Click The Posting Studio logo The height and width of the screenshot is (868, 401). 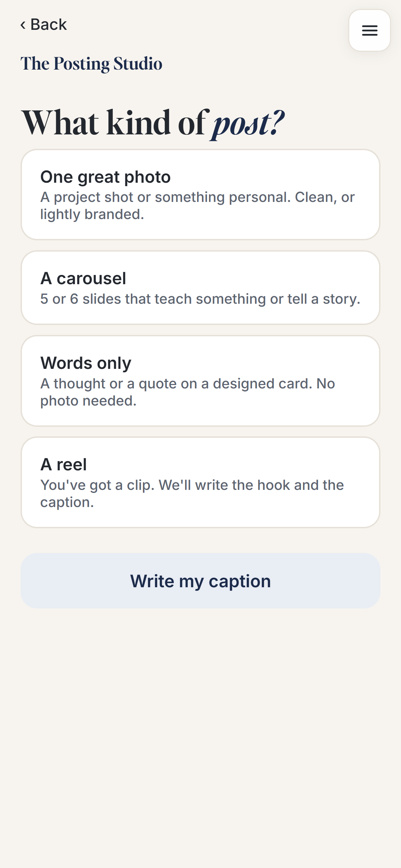91,63
